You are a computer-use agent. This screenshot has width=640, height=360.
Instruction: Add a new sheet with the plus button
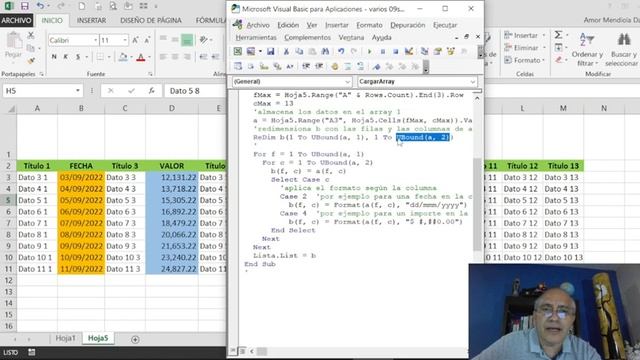pyautogui.click(x=135, y=339)
